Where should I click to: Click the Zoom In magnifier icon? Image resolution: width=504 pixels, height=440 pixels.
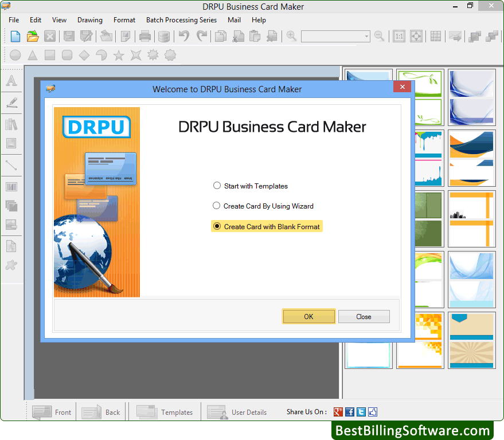291,36
